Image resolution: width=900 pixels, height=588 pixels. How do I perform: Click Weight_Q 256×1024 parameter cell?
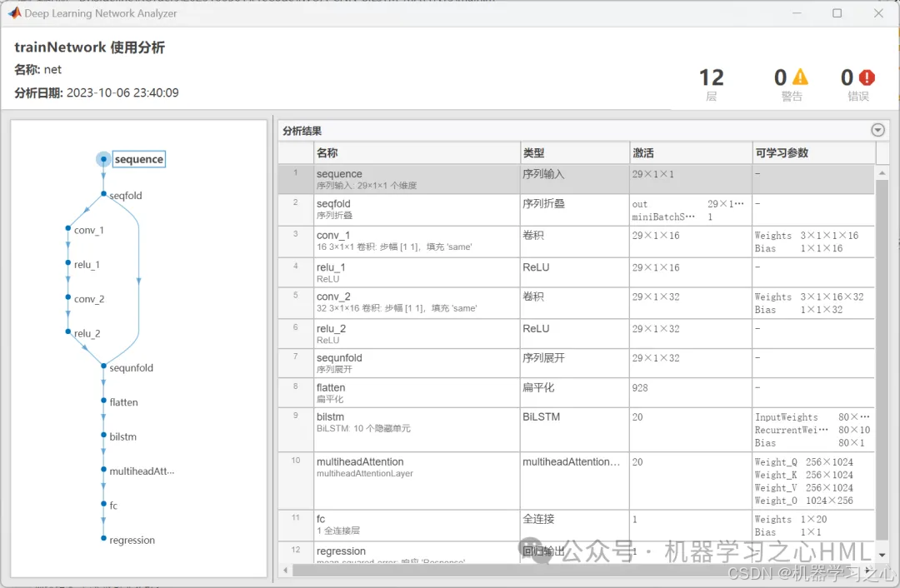(803, 461)
